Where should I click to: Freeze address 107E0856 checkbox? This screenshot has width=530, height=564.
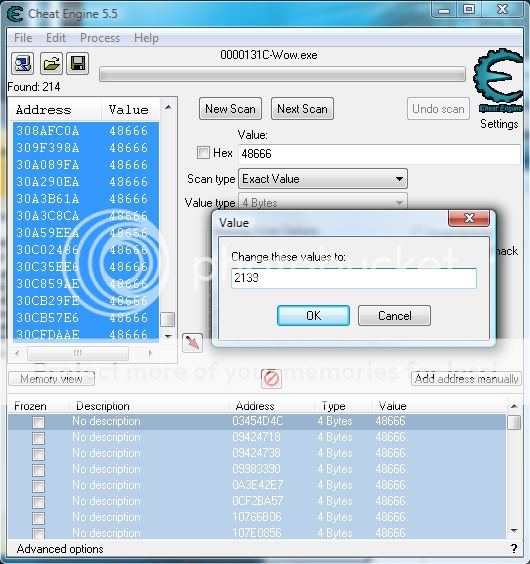[x=38, y=533]
